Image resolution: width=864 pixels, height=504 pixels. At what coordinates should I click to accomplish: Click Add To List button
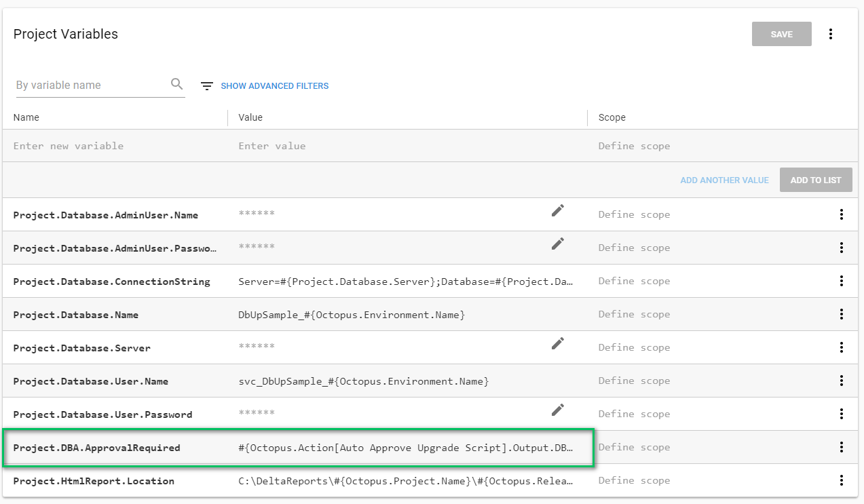click(815, 180)
